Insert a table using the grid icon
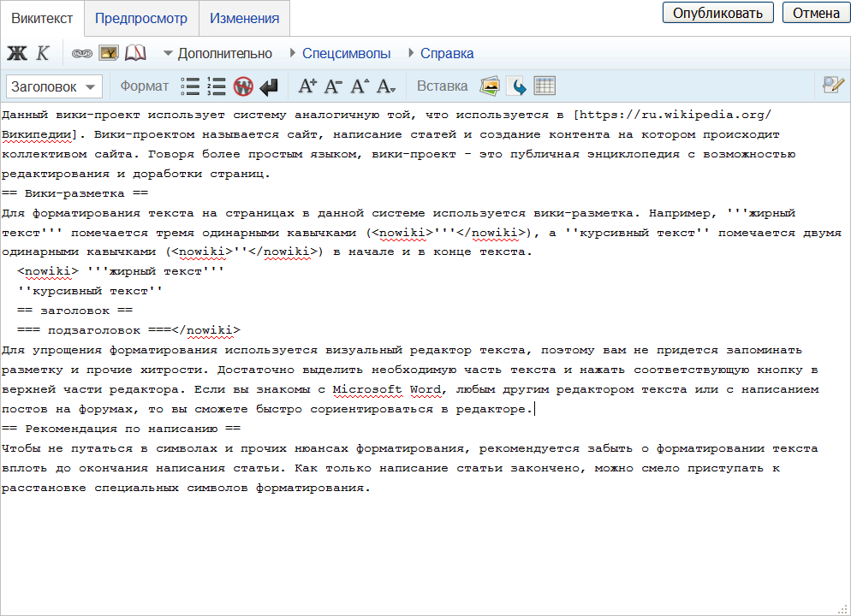Viewport: 851px width, 616px height. pyautogui.click(x=545, y=86)
